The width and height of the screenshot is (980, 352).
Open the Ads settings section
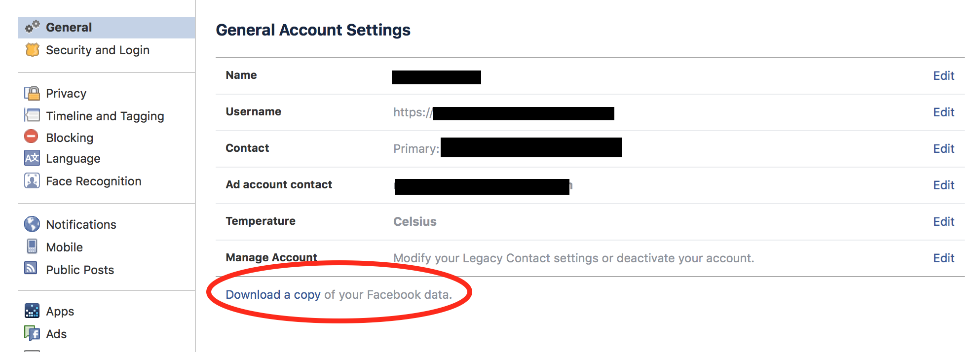(x=56, y=334)
